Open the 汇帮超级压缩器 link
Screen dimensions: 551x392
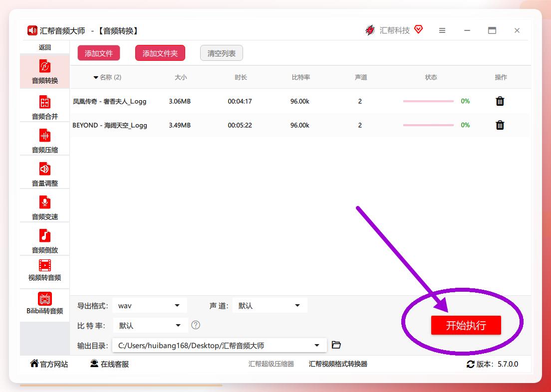click(272, 364)
